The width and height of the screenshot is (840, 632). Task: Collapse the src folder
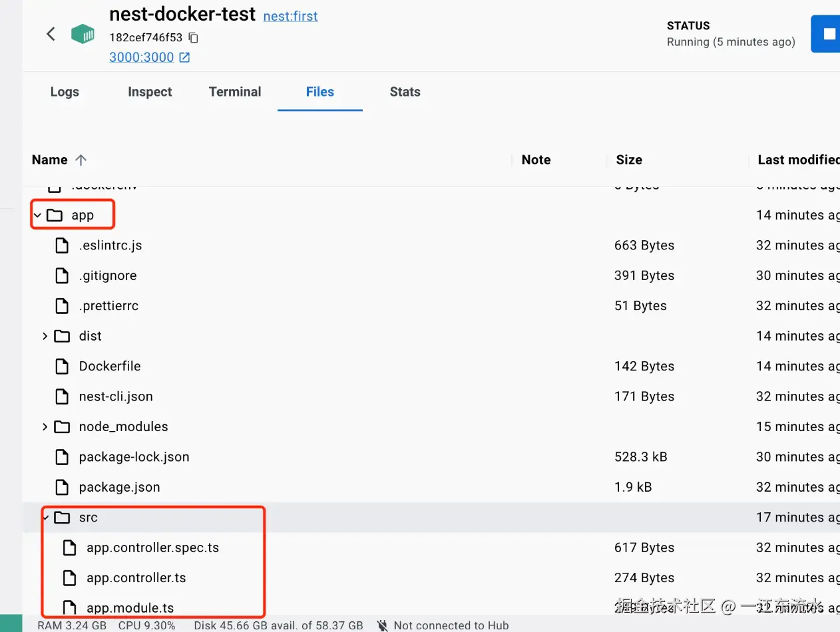45,518
